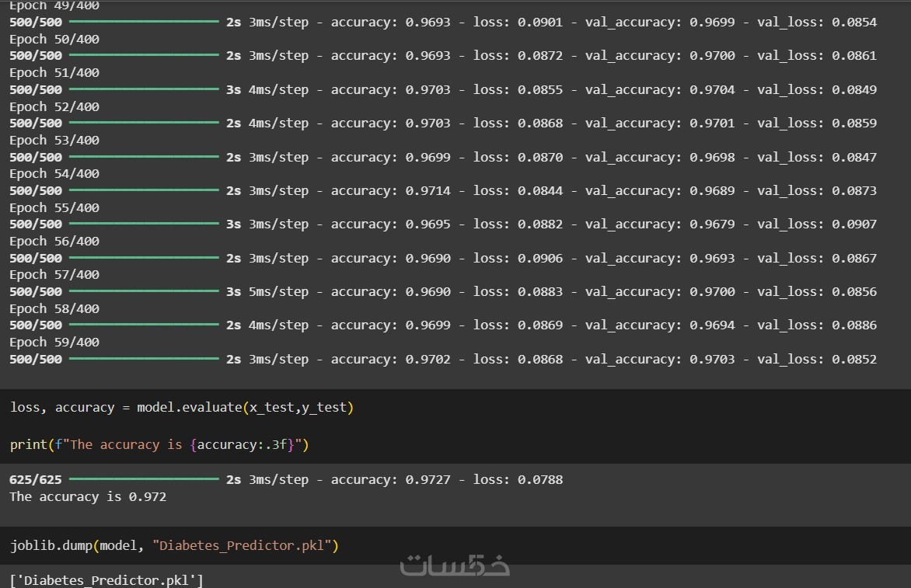Click the "Epoch 50/400" label

(x=54, y=39)
